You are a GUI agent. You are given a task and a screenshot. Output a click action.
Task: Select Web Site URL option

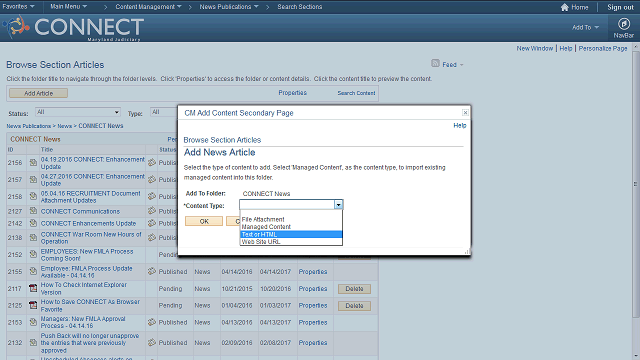click(x=261, y=242)
